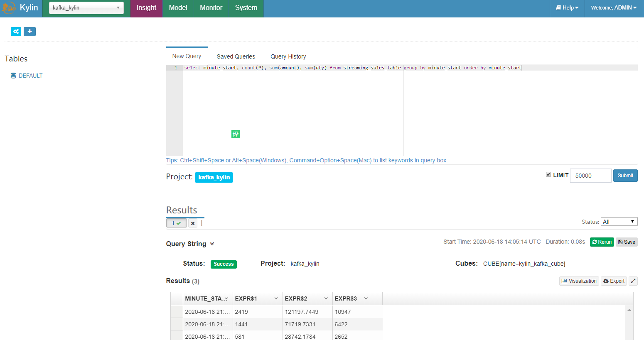Select cell with value 10947
Viewport: 644px width, 340px height.
click(357, 312)
